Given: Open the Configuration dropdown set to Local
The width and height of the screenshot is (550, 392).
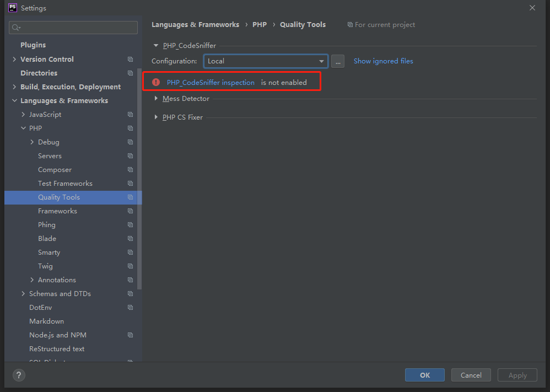Looking at the screenshot, I should (x=266, y=61).
